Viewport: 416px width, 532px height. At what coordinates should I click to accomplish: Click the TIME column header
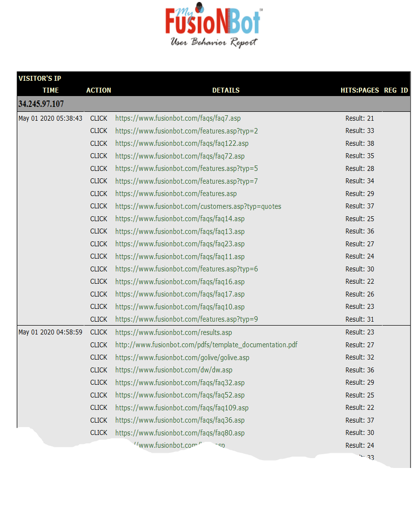(x=51, y=90)
